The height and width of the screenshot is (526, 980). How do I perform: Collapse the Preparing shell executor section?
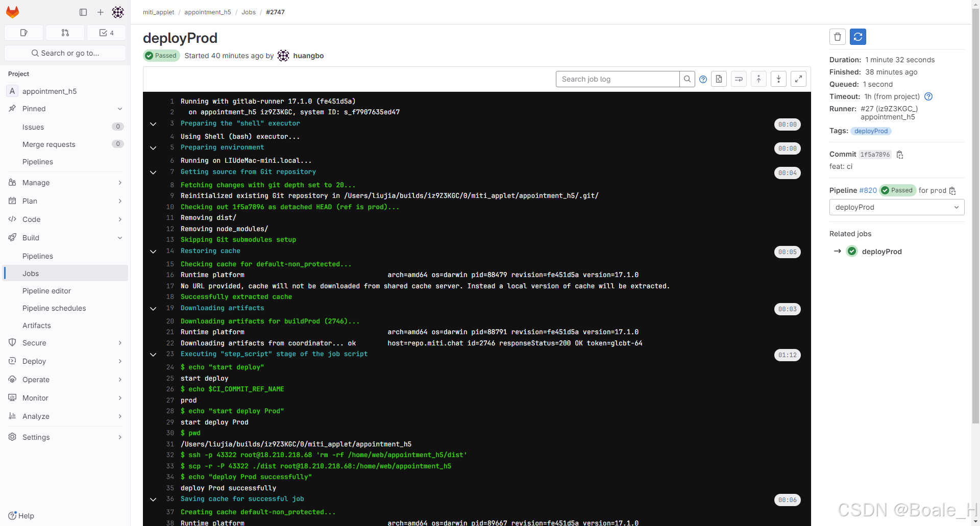coord(153,124)
